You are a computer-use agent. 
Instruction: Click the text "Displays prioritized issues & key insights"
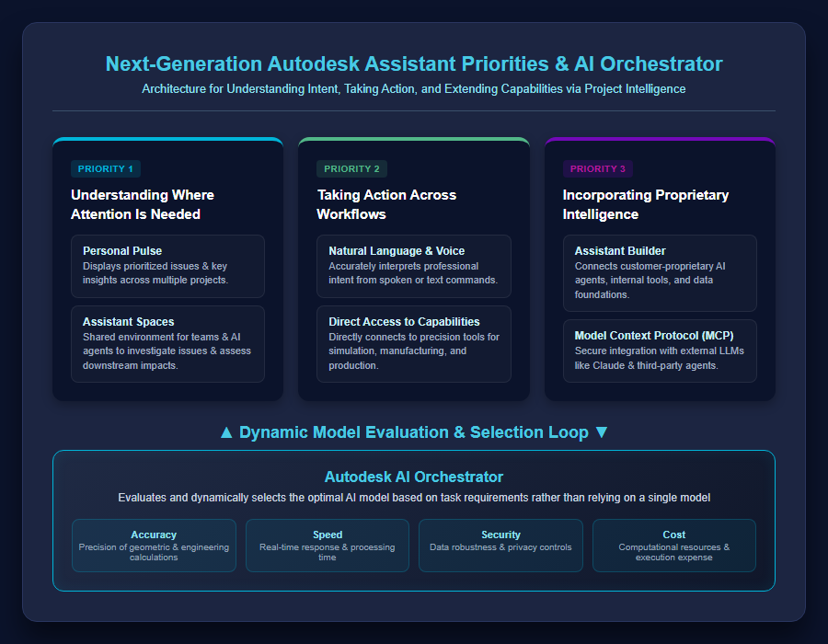(155, 273)
